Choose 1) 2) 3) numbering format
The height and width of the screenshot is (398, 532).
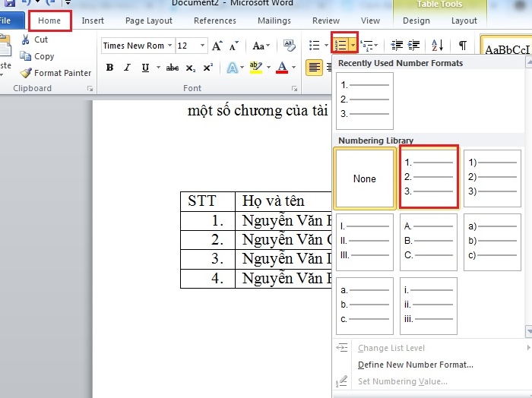tap(492, 178)
